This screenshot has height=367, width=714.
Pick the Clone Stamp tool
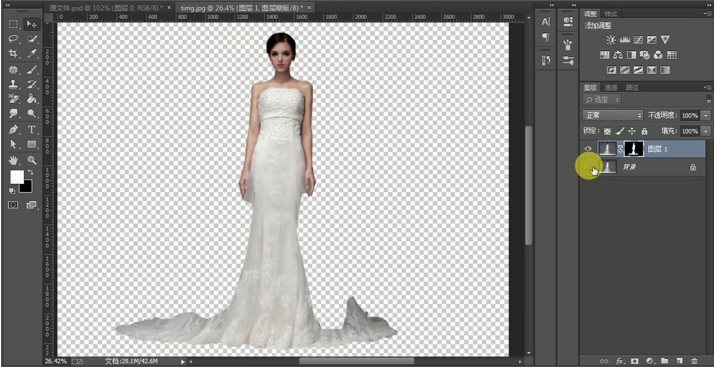(14, 84)
